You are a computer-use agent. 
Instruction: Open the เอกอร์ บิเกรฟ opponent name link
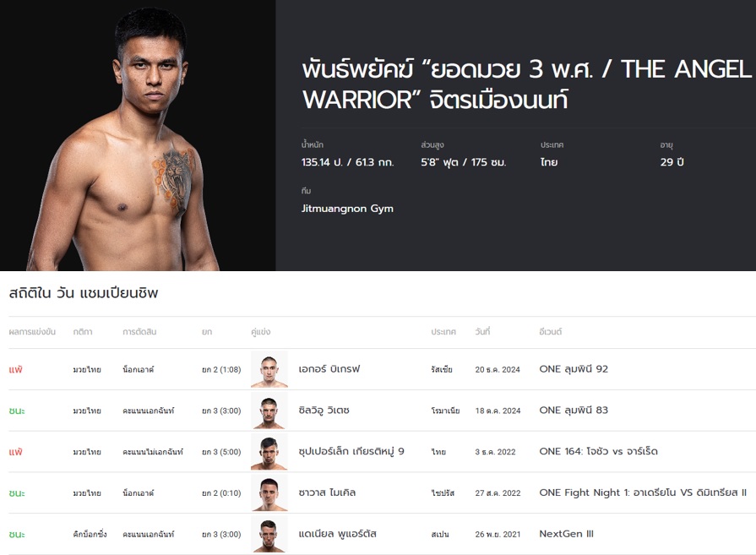[329, 369]
